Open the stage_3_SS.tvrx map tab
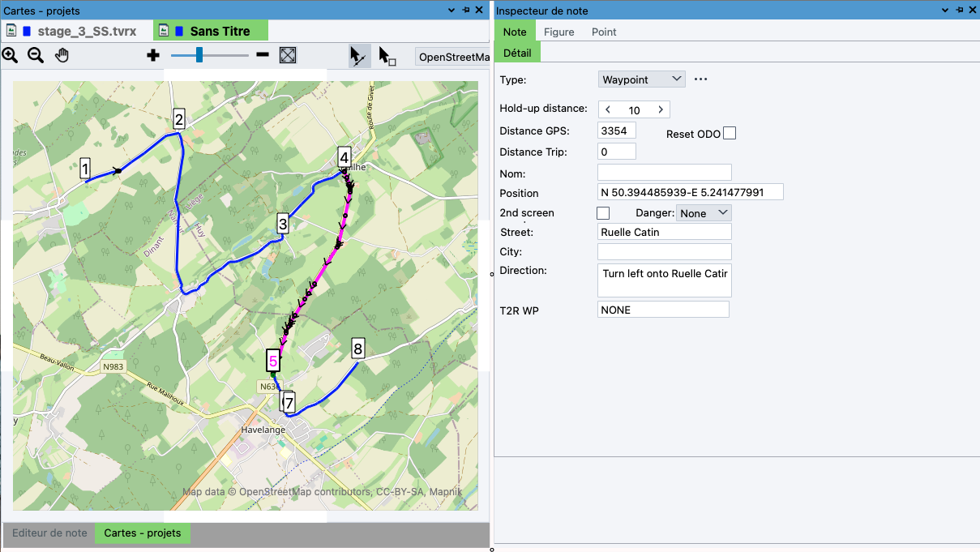The height and width of the screenshot is (552, 980). tap(79, 32)
